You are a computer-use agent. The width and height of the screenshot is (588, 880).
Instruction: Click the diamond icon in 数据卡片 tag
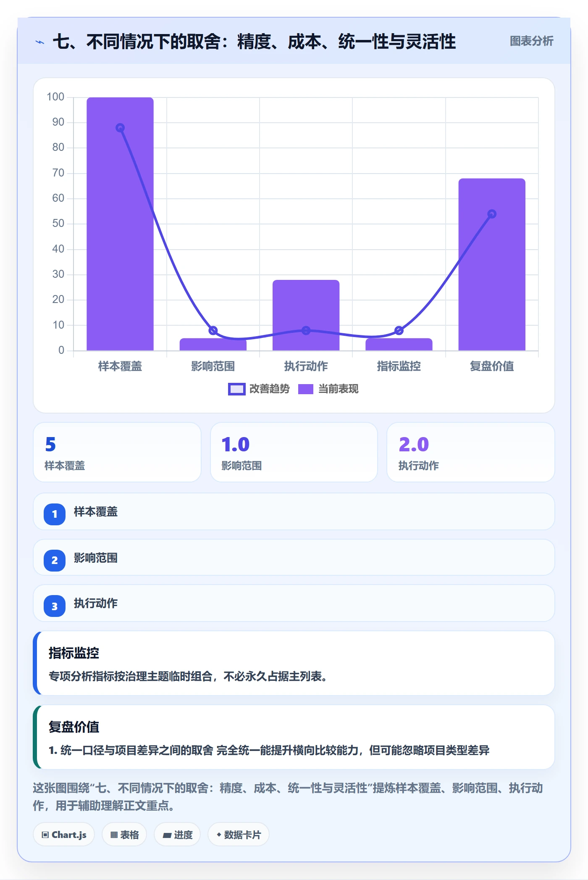pyautogui.click(x=219, y=835)
